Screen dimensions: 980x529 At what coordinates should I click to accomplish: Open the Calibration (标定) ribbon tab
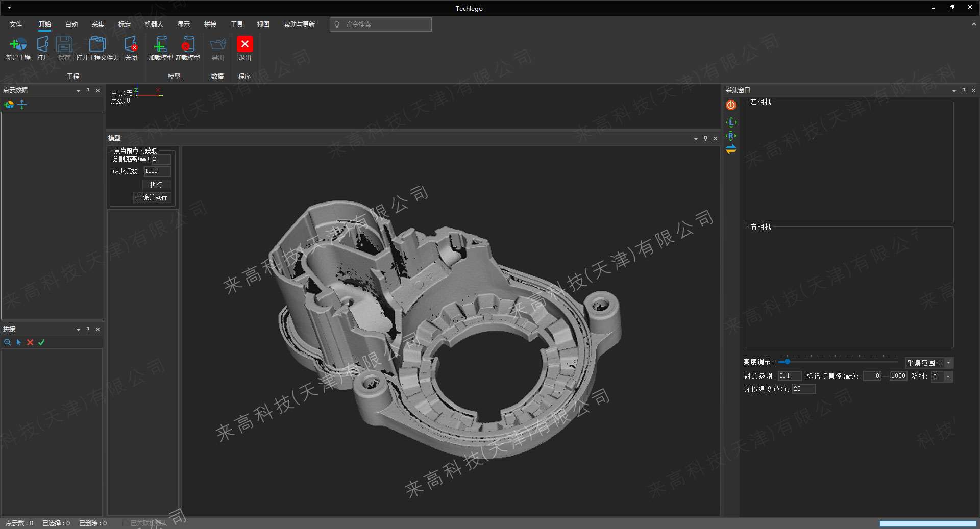click(125, 24)
